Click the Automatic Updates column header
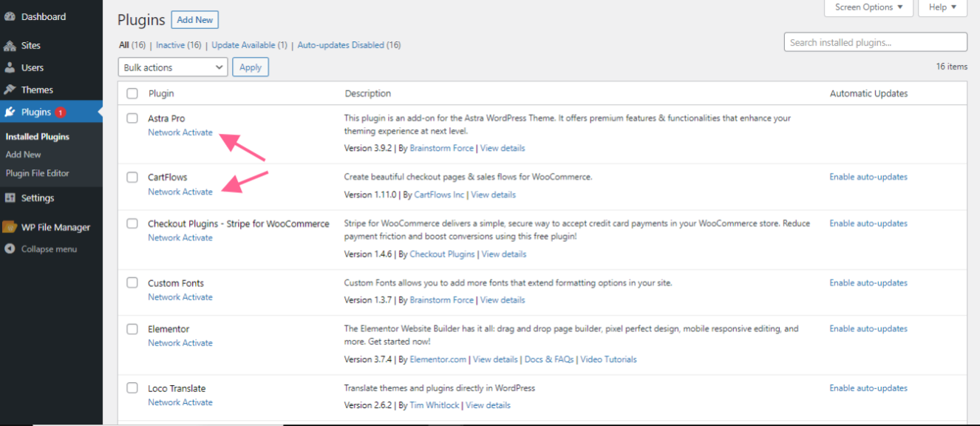Viewport: 980px width, 426px height. (x=868, y=94)
